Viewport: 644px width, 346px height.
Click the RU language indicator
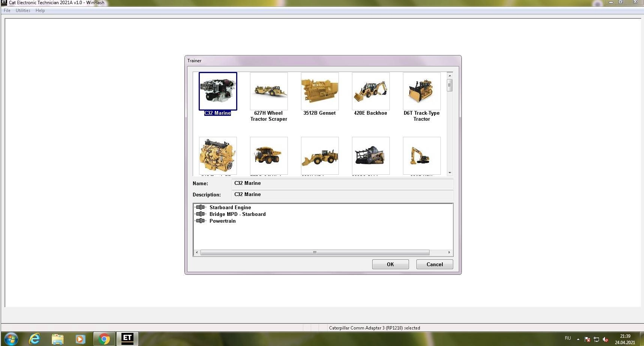[568, 339]
